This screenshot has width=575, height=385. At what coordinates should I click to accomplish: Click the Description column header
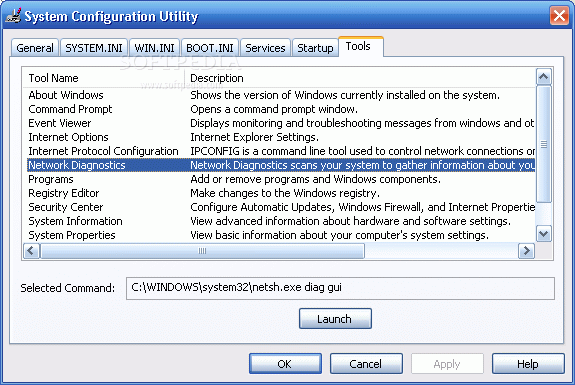pyautogui.click(x=217, y=78)
